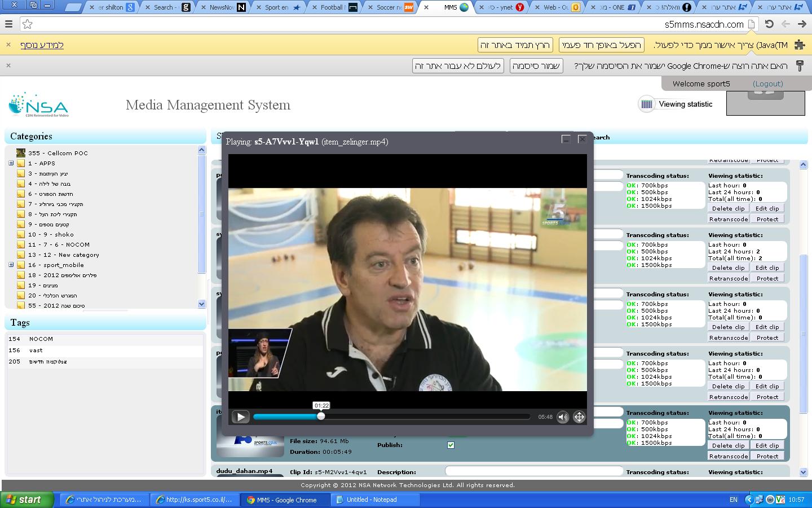Open the Windows Start menu
The height and width of the screenshot is (508, 812).
point(27,500)
